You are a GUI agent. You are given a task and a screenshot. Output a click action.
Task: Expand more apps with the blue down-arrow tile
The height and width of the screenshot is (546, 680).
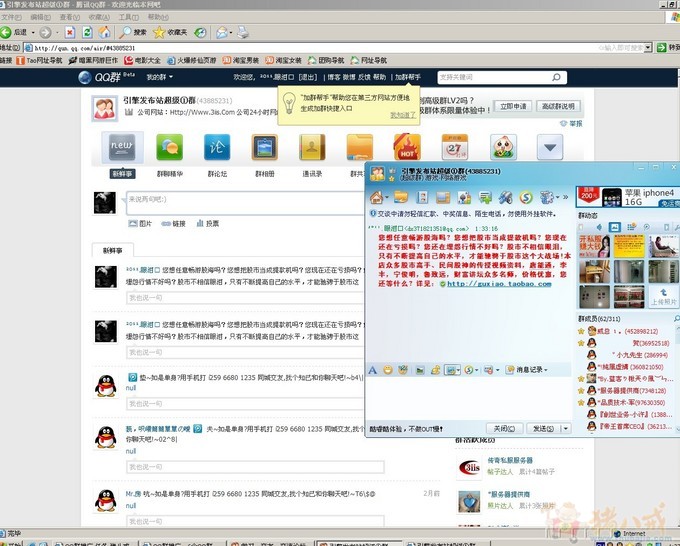click(550, 147)
